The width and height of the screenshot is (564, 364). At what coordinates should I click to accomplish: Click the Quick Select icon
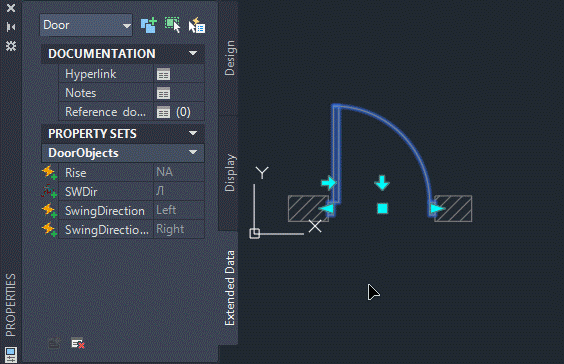(197, 26)
